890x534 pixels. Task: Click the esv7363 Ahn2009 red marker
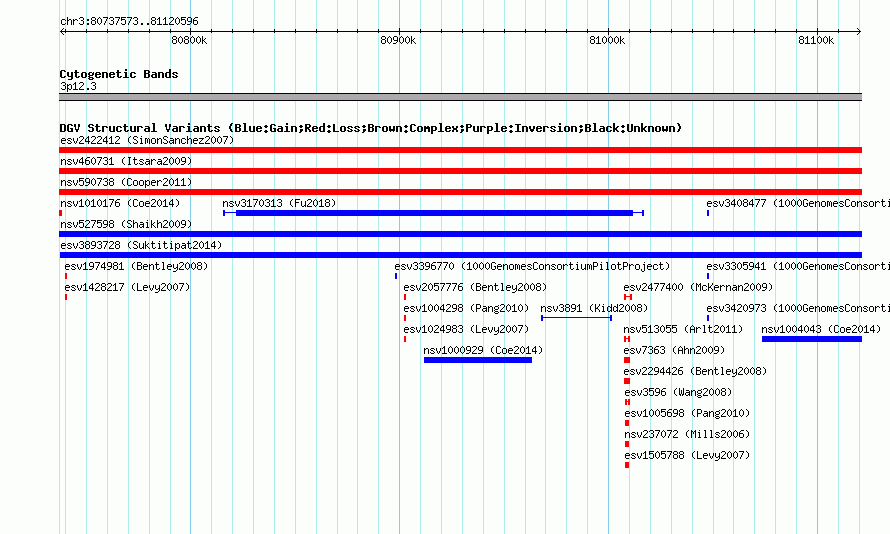627,360
